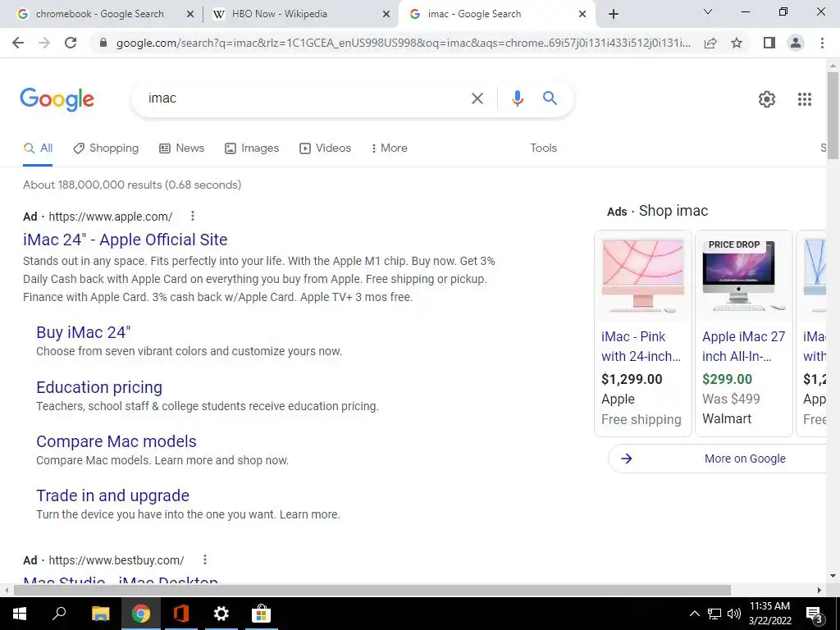Open the Google apps grid
The image size is (840, 630).
804,99
